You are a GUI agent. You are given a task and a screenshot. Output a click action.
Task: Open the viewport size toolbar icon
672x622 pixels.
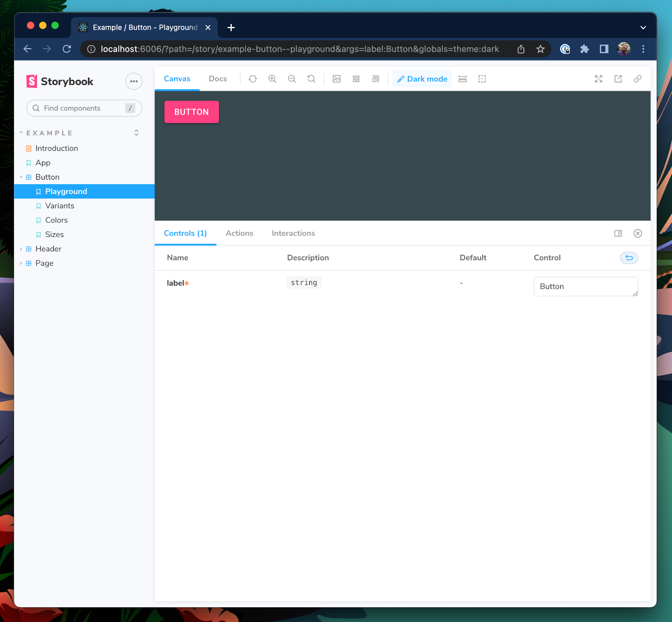(x=375, y=79)
